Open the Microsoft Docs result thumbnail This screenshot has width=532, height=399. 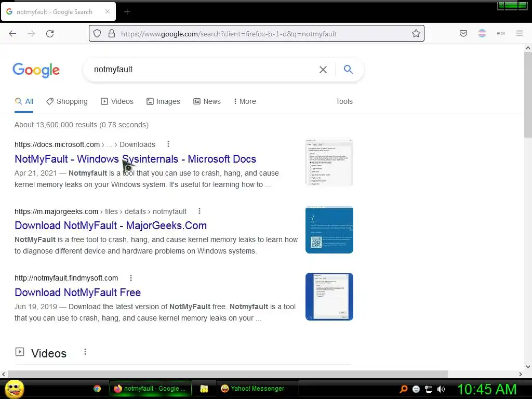click(x=329, y=162)
